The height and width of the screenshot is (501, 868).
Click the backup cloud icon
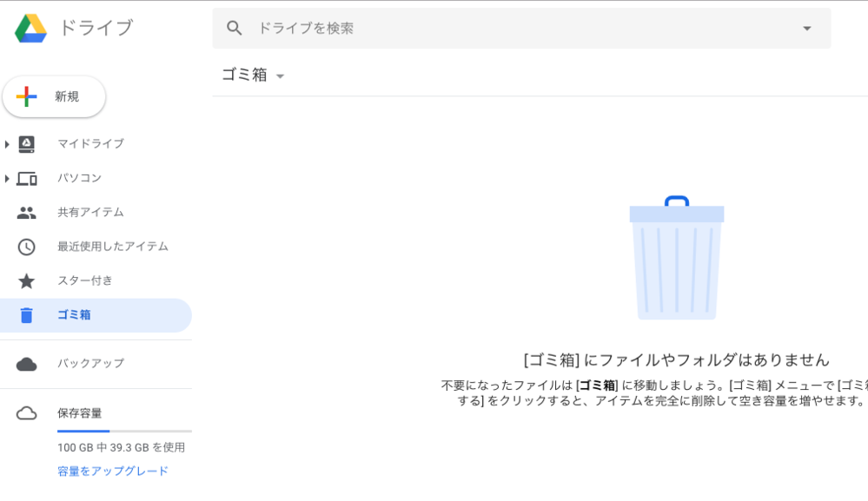click(27, 364)
